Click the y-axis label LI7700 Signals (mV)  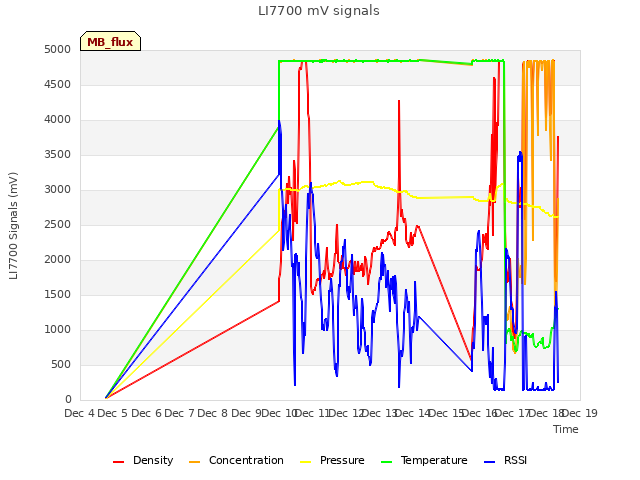(13, 226)
